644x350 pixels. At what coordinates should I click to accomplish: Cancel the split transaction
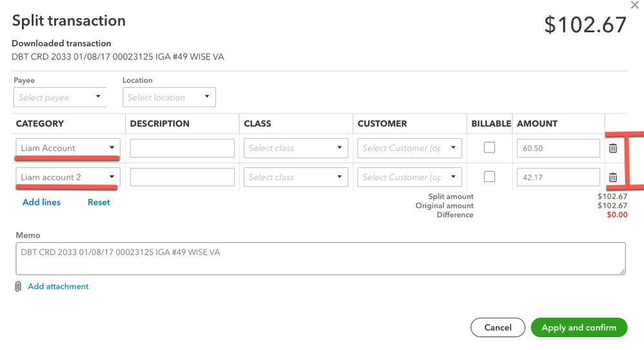click(x=498, y=327)
